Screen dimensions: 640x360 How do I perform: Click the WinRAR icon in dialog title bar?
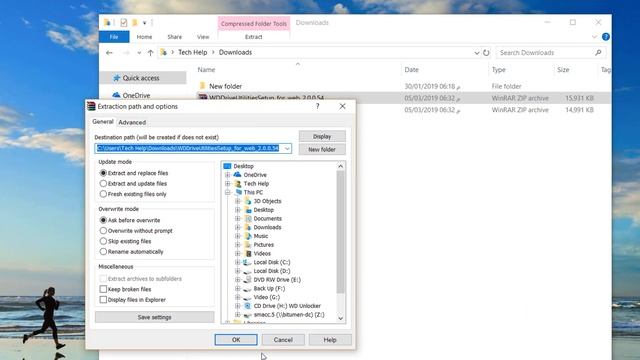91,106
